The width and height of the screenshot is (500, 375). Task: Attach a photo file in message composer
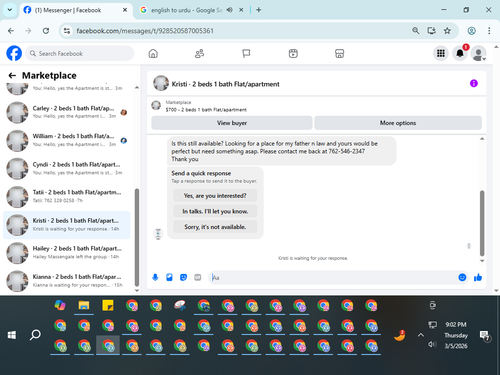(x=169, y=277)
